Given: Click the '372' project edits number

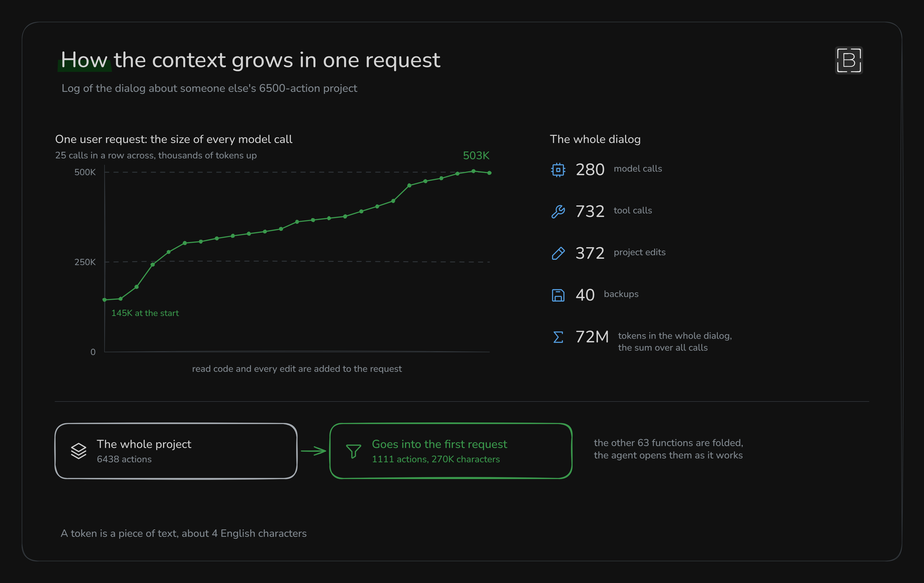Looking at the screenshot, I should [590, 253].
